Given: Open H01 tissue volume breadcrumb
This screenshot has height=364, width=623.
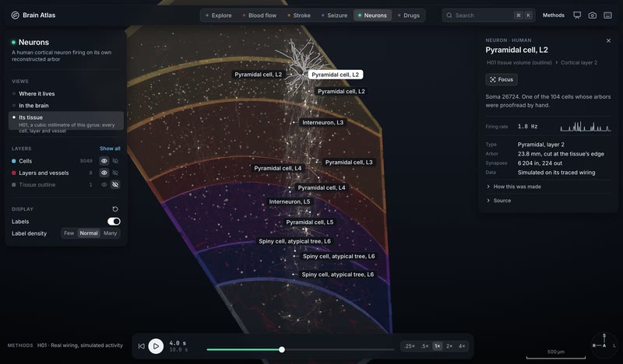Looking at the screenshot, I should tap(519, 63).
